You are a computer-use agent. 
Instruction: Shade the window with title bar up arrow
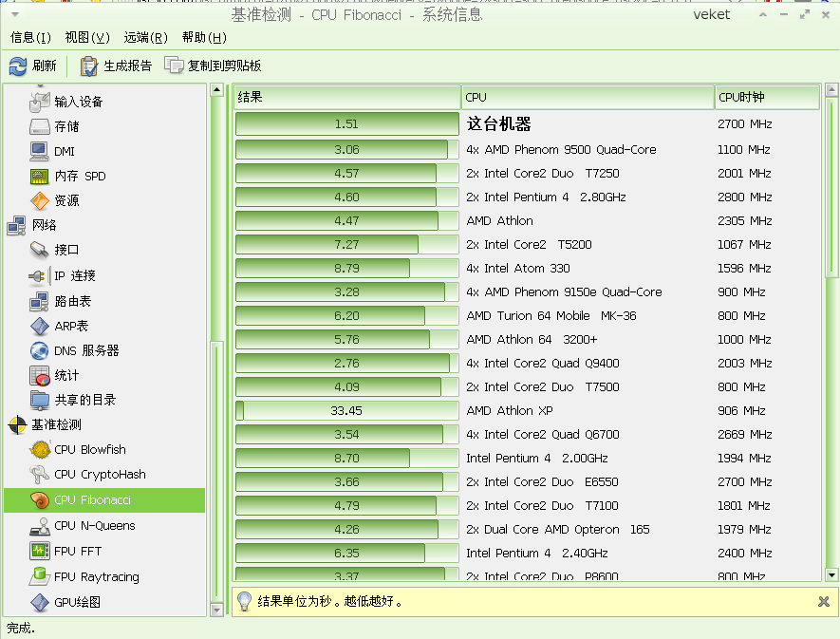click(x=763, y=14)
